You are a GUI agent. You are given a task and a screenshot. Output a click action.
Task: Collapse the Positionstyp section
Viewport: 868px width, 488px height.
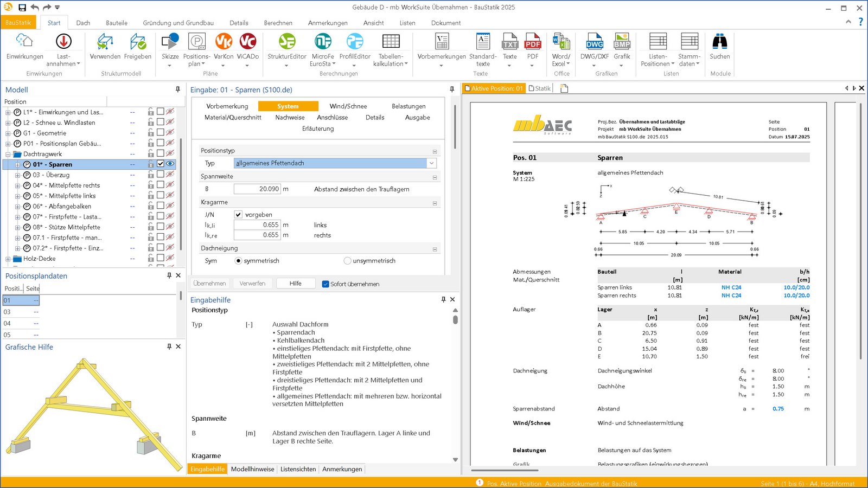tap(435, 151)
